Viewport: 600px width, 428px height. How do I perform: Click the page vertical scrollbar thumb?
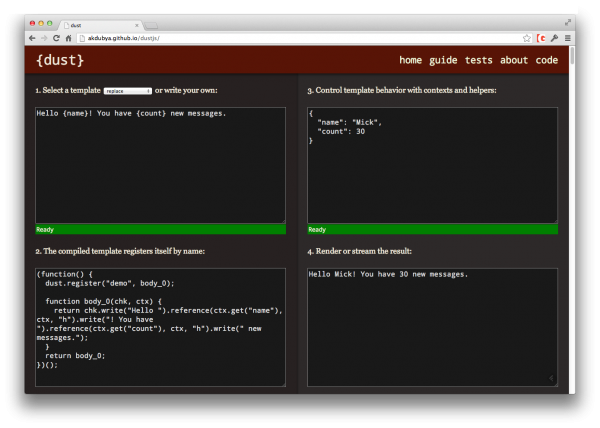[x=572, y=55]
